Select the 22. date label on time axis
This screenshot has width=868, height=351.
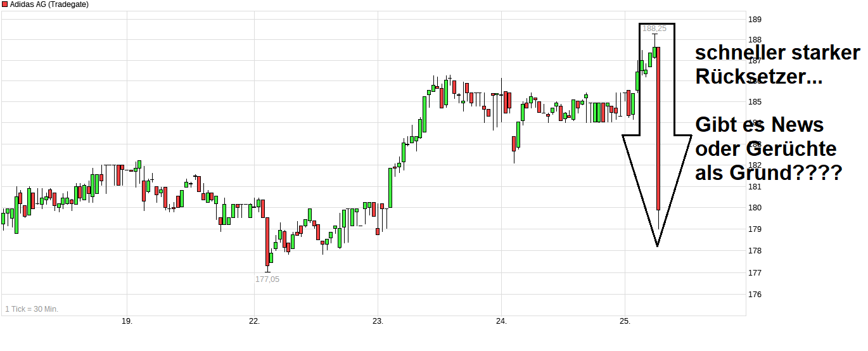254,321
